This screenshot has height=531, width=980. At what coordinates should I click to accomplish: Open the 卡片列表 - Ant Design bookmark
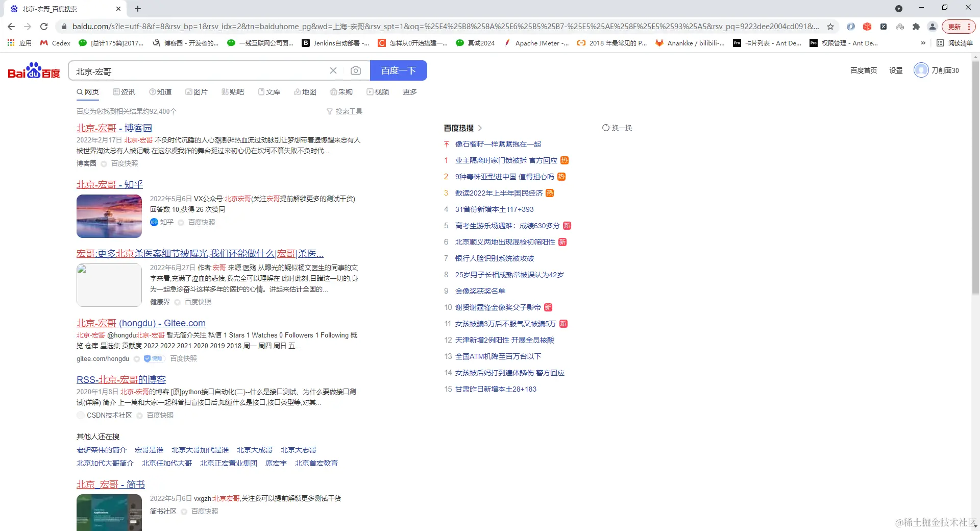click(x=767, y=43)
